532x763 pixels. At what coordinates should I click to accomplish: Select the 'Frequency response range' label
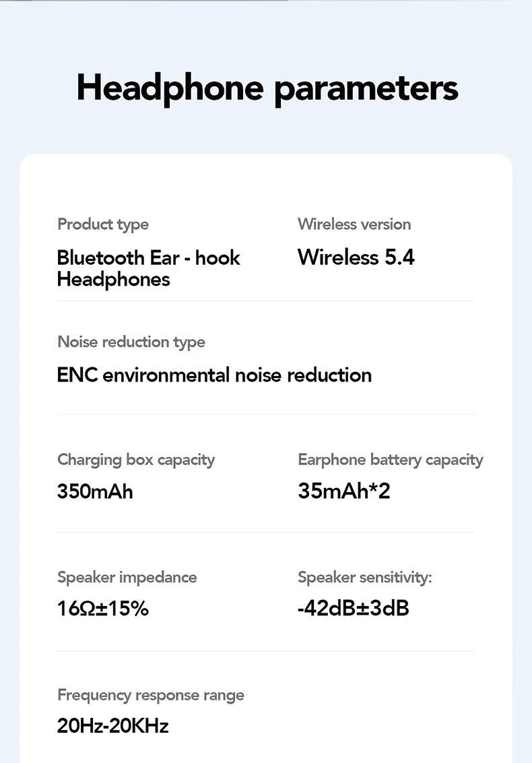(151, 695)
